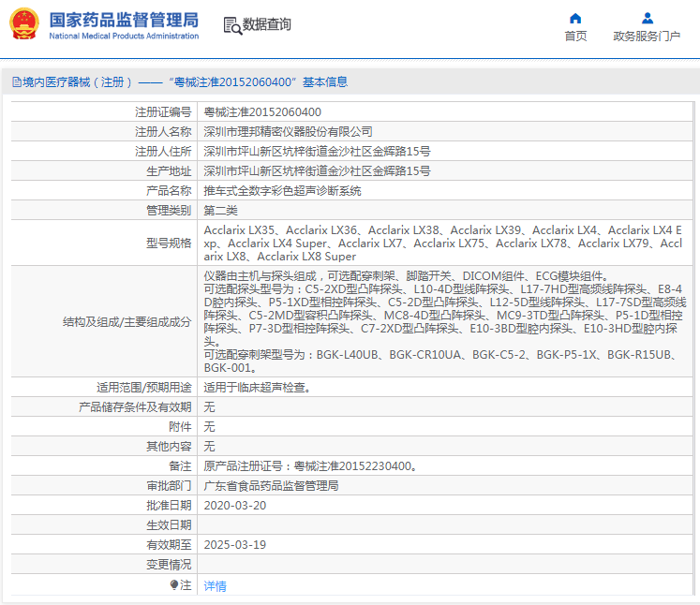Click the 管理类别 label

click(x=169, y=210)
